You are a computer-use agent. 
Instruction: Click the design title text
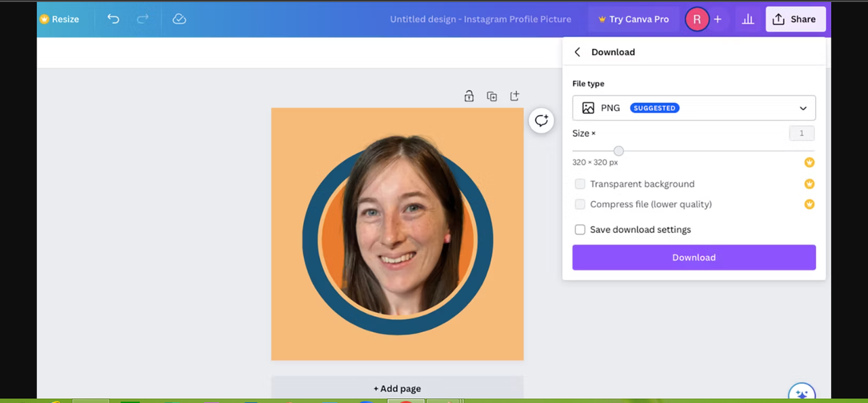pos(480,19)
